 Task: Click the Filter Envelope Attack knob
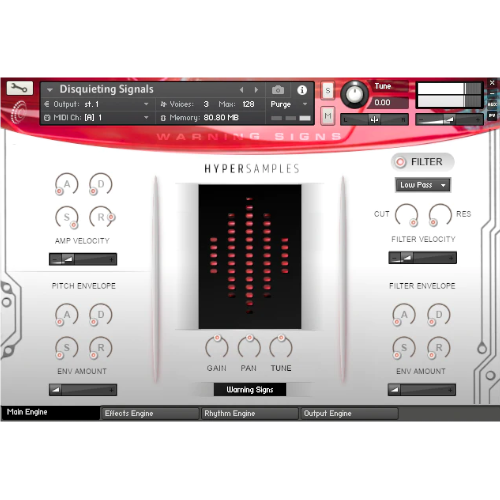point(404,314)
